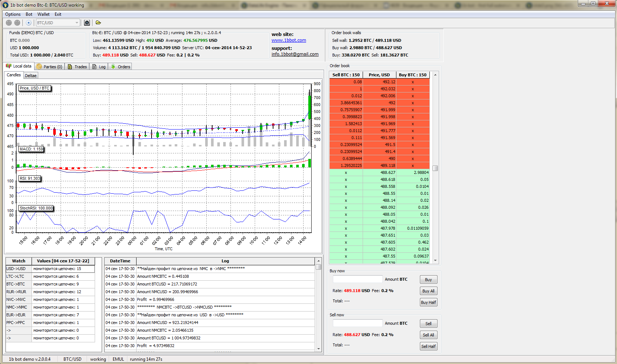Click the StochRSI: 100.000 chart label
The image size is (617, 364).
tap(36, 208)
